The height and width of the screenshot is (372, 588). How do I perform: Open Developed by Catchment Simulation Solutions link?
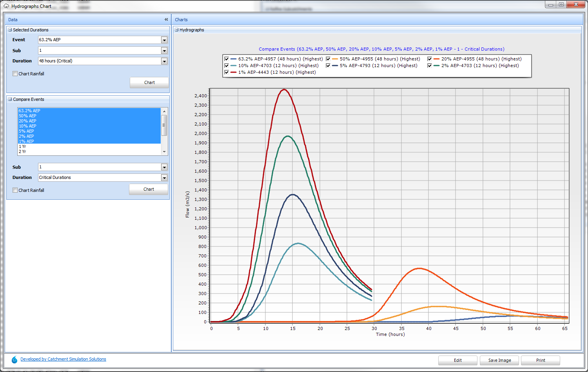coord(63,359)
